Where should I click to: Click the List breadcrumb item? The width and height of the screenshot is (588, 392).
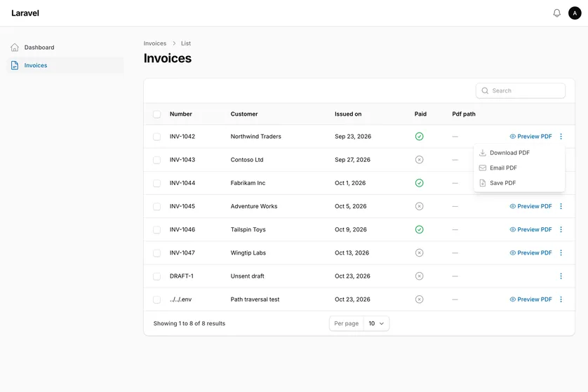(186, 43)
